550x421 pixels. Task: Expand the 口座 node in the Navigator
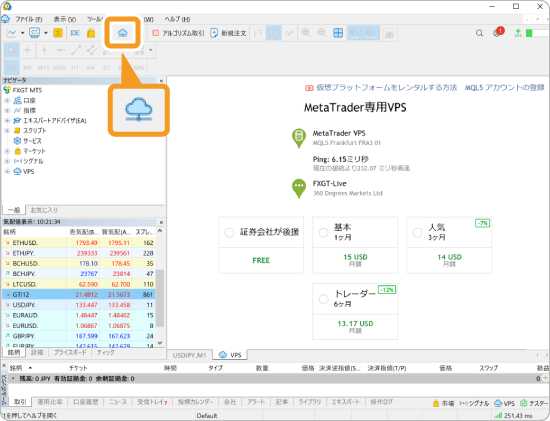[x=7, y=100]
